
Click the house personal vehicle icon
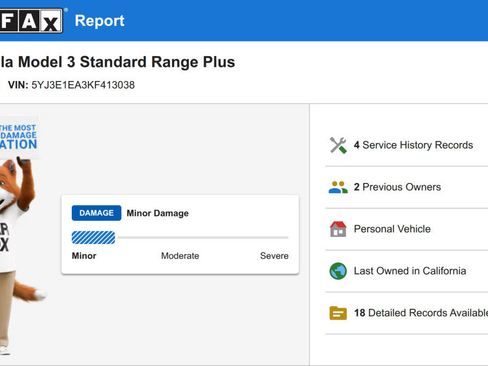(338, 229)
